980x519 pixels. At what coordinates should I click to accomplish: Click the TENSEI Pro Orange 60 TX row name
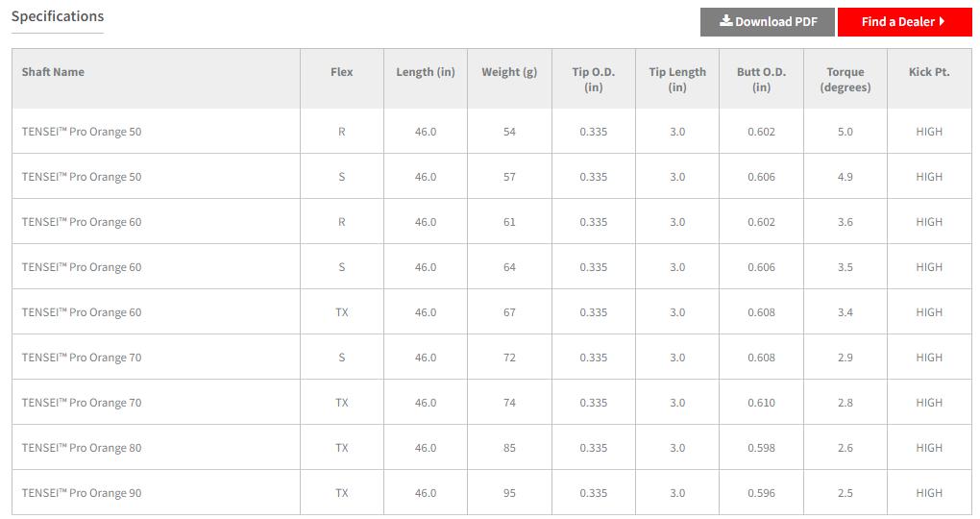tap(82, 312)
